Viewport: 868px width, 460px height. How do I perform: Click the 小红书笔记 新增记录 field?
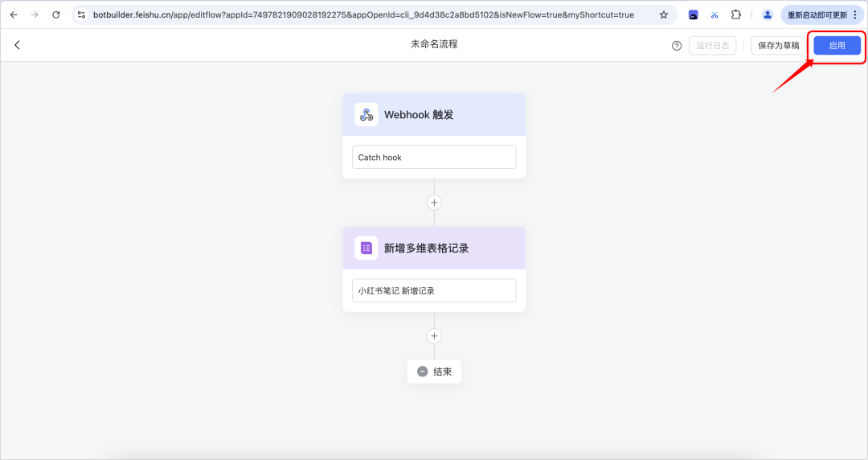434,291
